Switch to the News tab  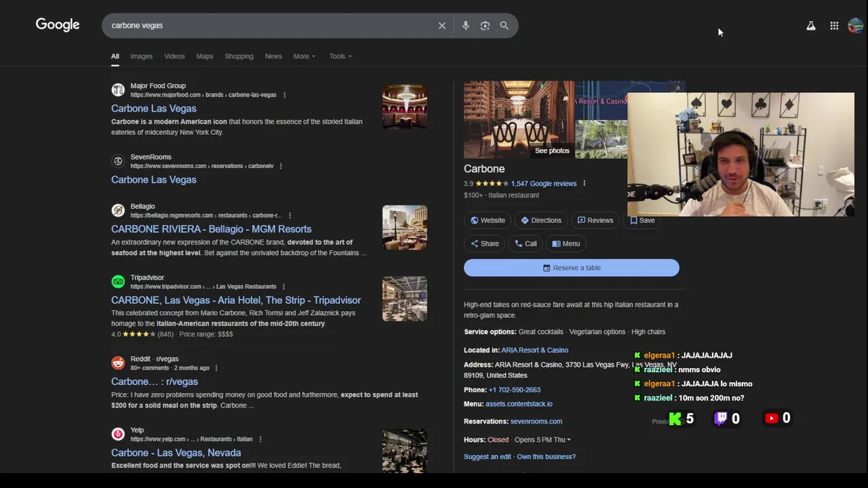[x=273, y=56]
